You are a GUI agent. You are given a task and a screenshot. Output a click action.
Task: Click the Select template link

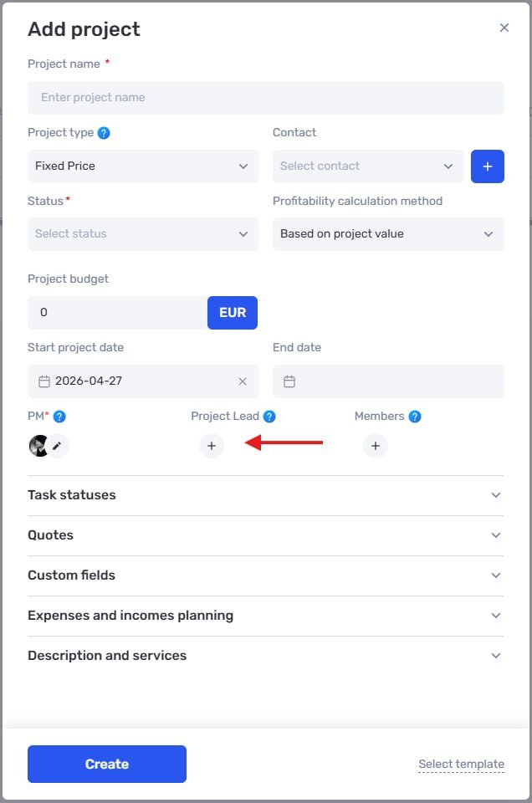pos(461,765)
